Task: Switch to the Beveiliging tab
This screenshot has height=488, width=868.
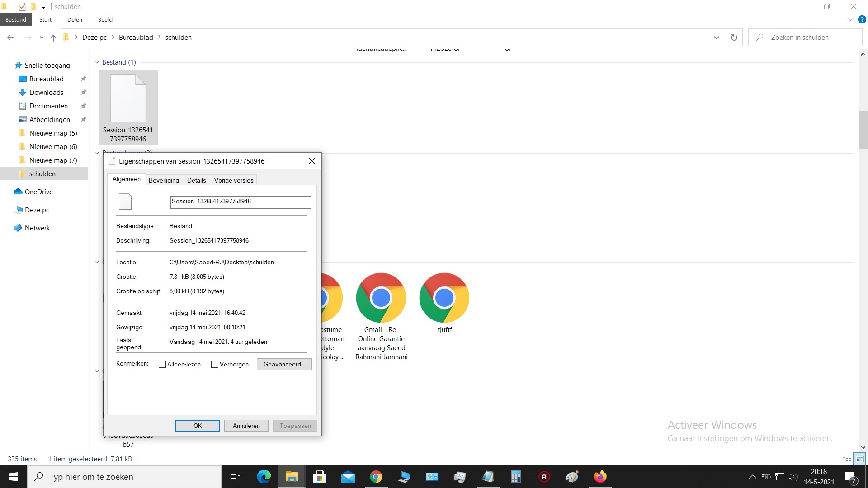Action: [164, 180]
